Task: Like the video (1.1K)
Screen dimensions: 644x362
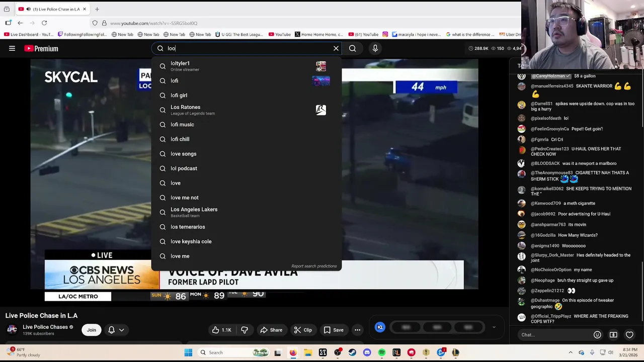Action: [221, 330]
